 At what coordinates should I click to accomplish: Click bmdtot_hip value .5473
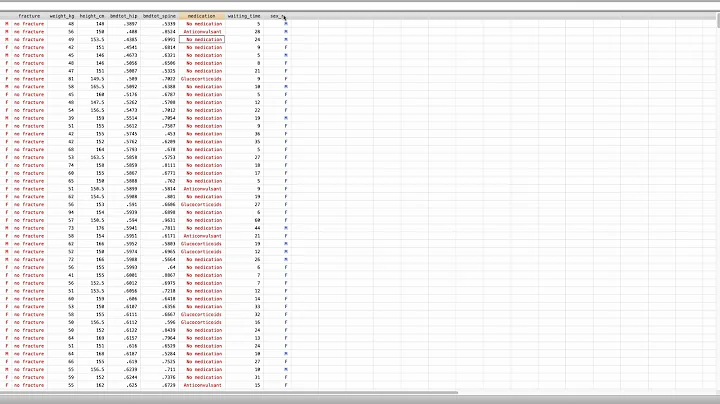click(x=131, y=110)
